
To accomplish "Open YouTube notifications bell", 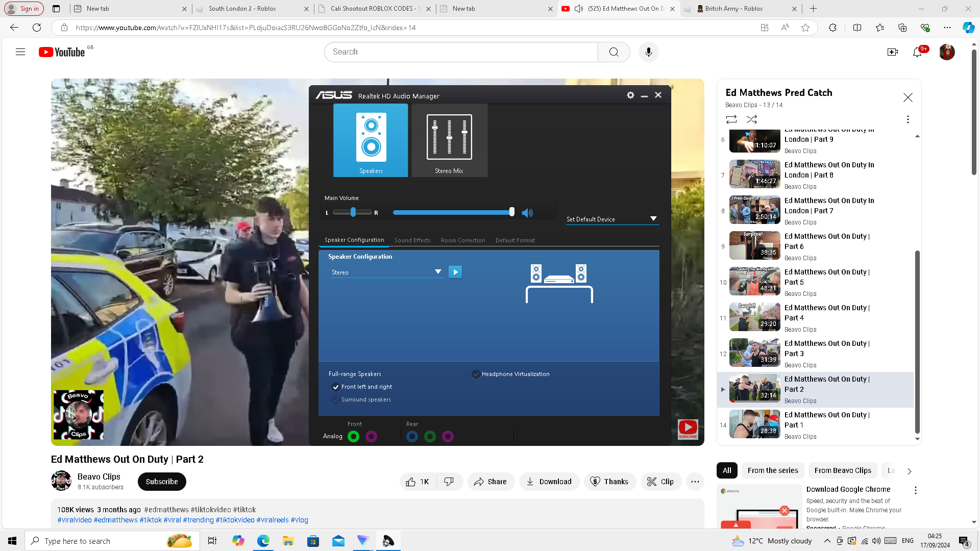I will (917, 52).
